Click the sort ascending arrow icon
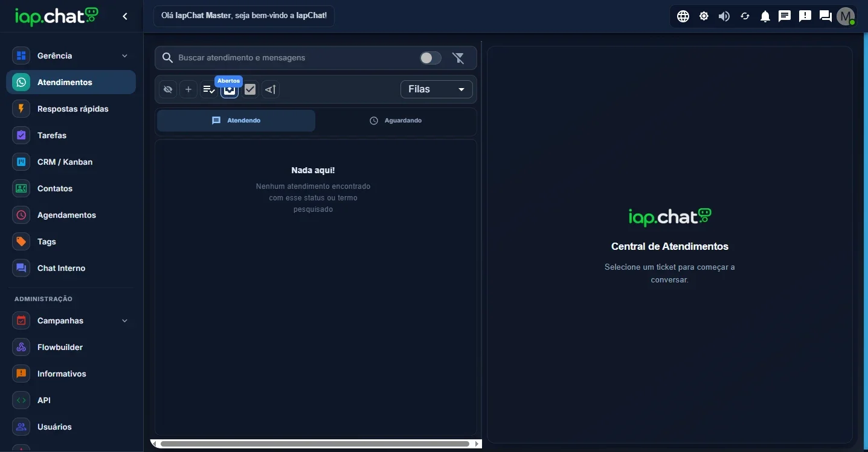The height and width of the screenshot is (452, 868). [271, 89]
